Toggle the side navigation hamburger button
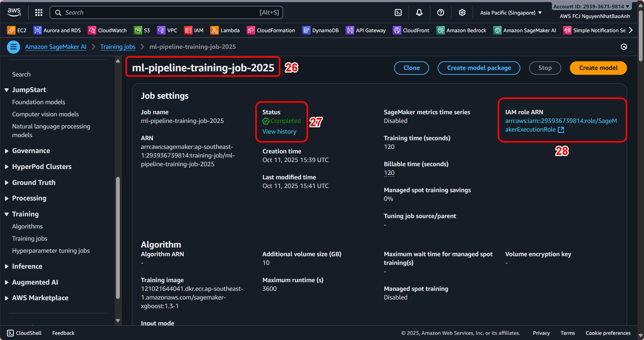The width and height of the screenshot is (644, 340). pyautogui.click(x=14, y=47)
